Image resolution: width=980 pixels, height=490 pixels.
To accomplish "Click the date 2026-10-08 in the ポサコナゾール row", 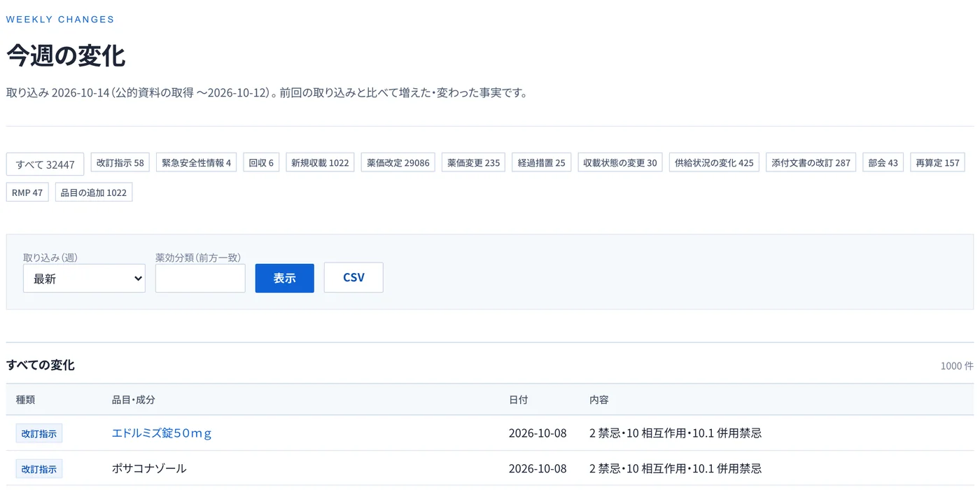I will 538,468.
